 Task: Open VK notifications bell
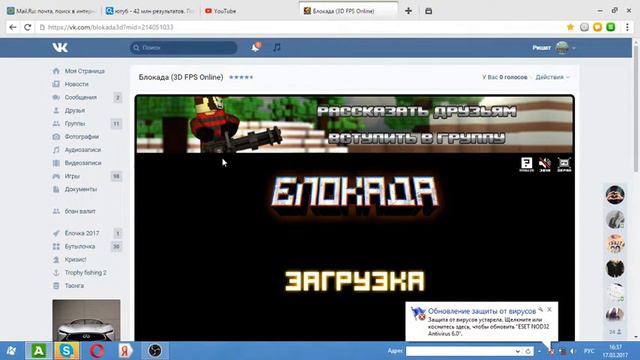(x=256, y=48)
